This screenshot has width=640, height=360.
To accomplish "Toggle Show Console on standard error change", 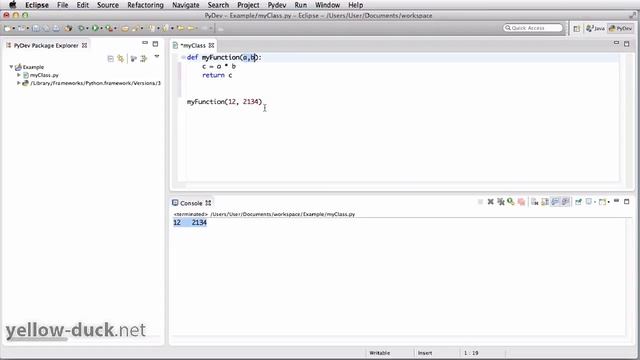I will point(565,202).
